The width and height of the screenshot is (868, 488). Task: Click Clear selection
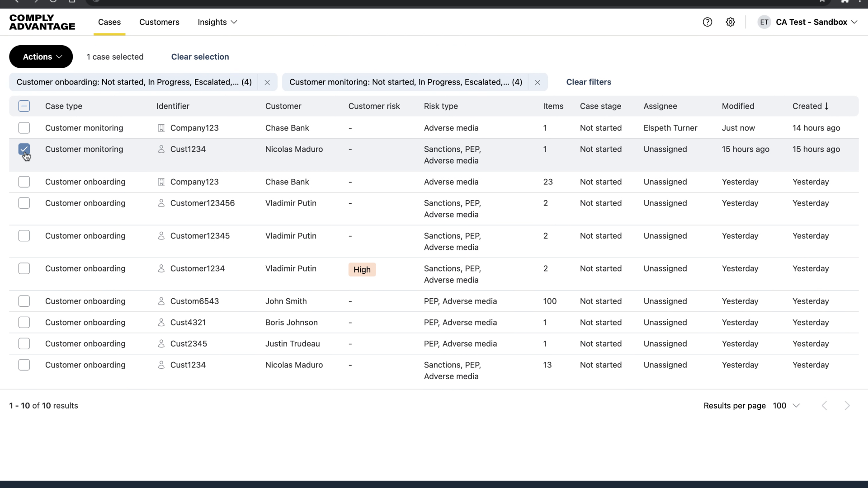coord(200,56)
